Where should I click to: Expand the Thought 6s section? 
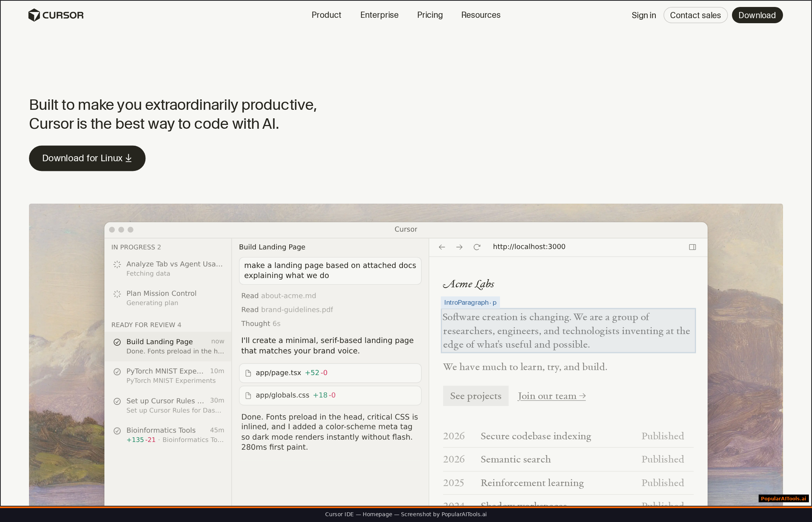(261, 324)
